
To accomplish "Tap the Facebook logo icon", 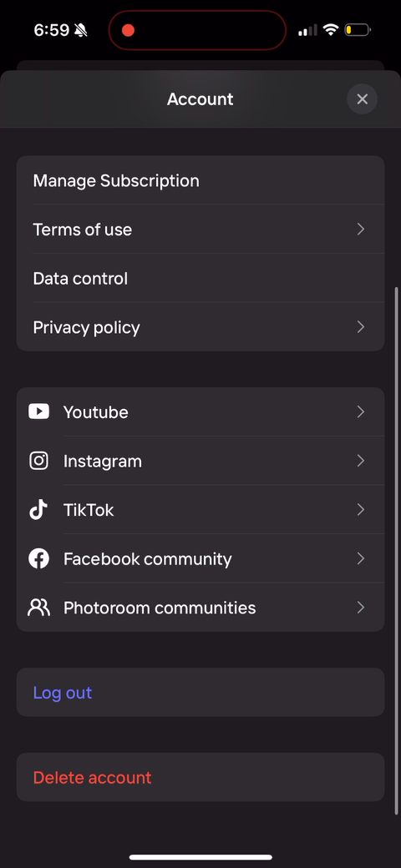I will tap(38, 558).
